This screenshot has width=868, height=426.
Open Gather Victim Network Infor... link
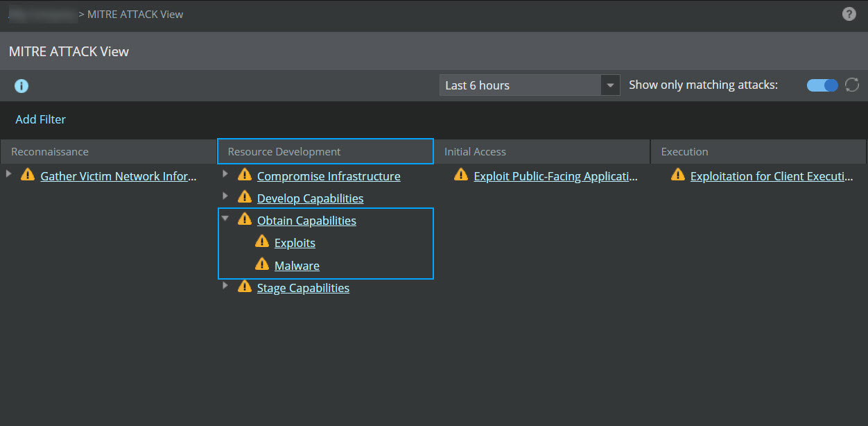119,176
